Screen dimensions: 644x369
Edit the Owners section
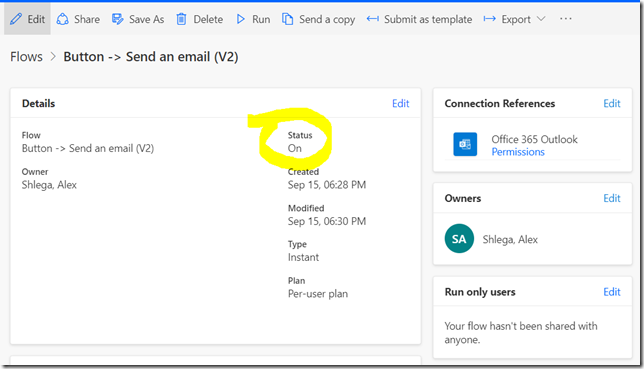(612, 198)
